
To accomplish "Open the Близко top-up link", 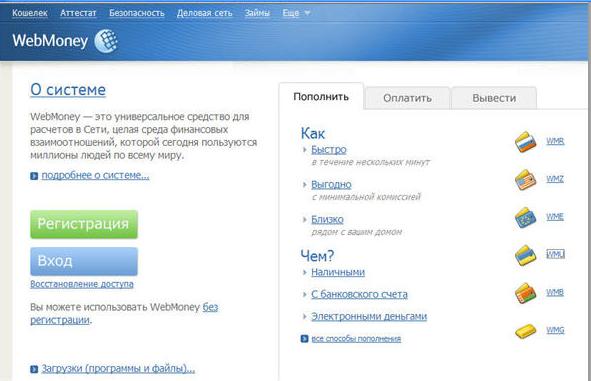I will pyautogui.click(x=327, y=219).
